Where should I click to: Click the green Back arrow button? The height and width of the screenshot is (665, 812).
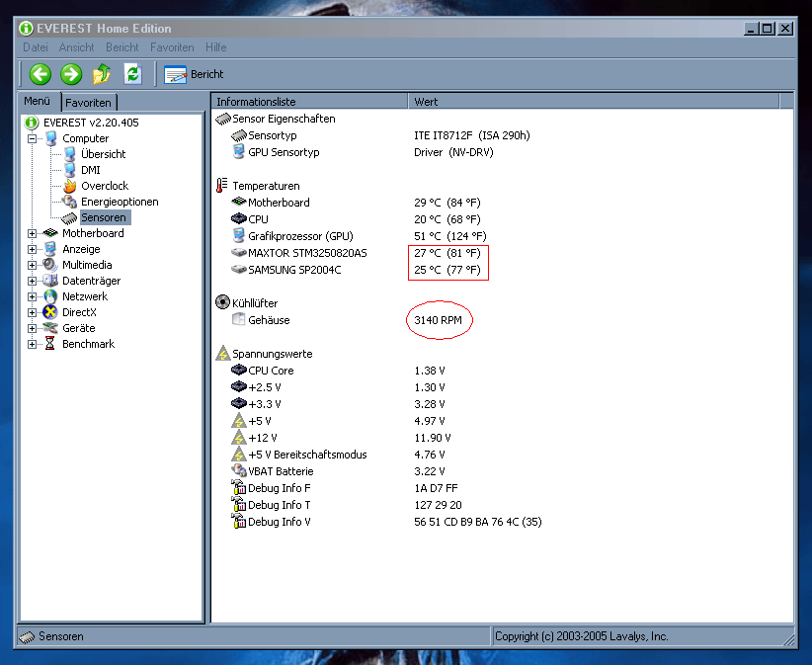coord(40,74)
